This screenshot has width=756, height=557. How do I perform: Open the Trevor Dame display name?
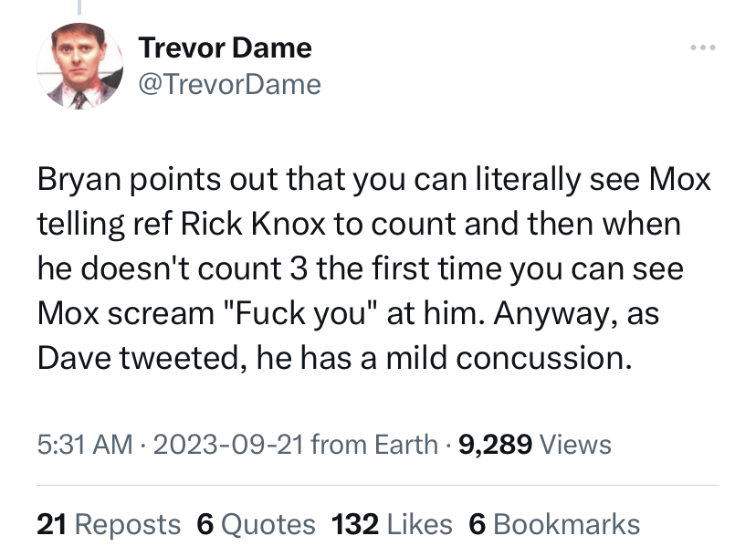[x=225, y=47]
